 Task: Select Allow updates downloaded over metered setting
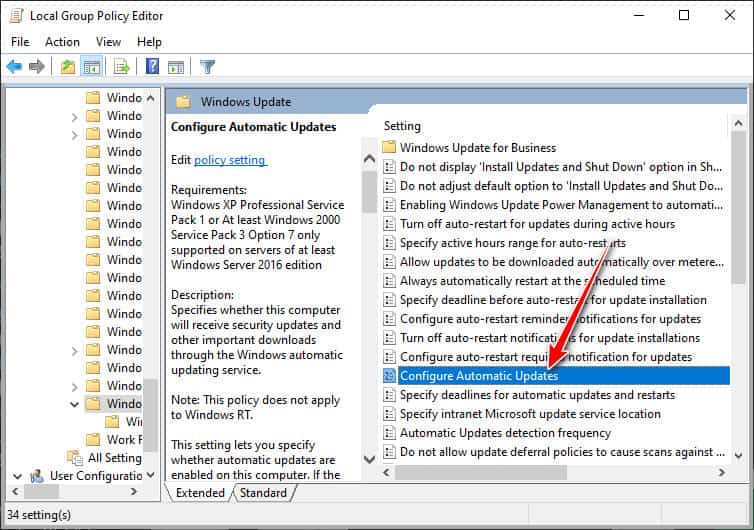562,262
